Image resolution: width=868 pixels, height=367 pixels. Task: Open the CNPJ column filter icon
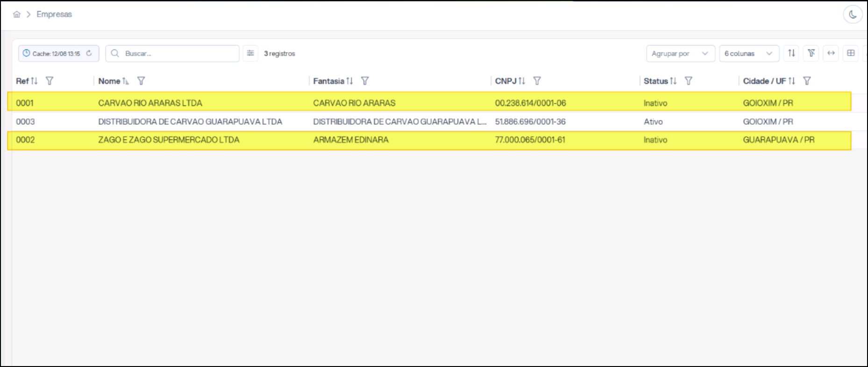coord(537,81)
